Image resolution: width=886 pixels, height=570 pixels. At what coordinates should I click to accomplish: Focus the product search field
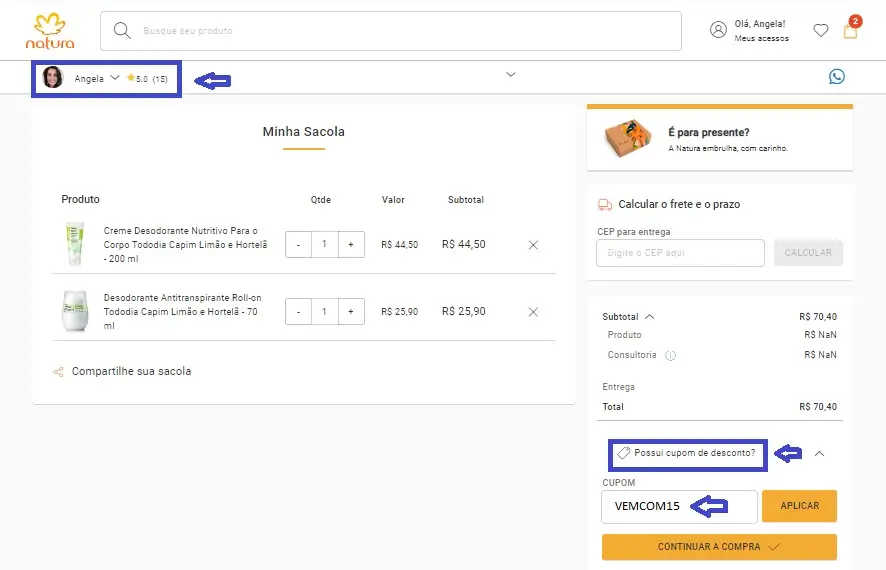pyautogui.click(x=390, y=31)
